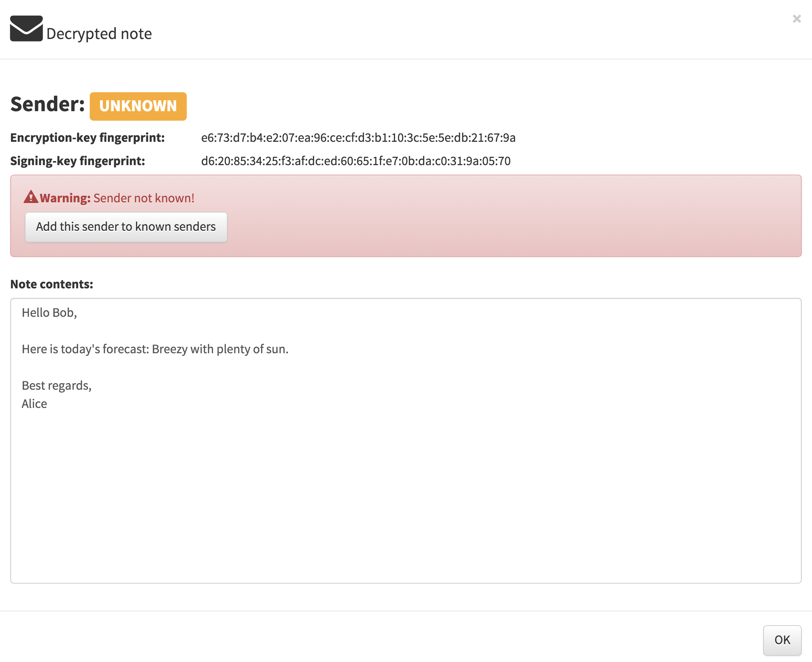This screenshot has height=662, width=812.
Task: Place cursor on the Best regards line
Action: pyautogui.click(x=57, y=386)
